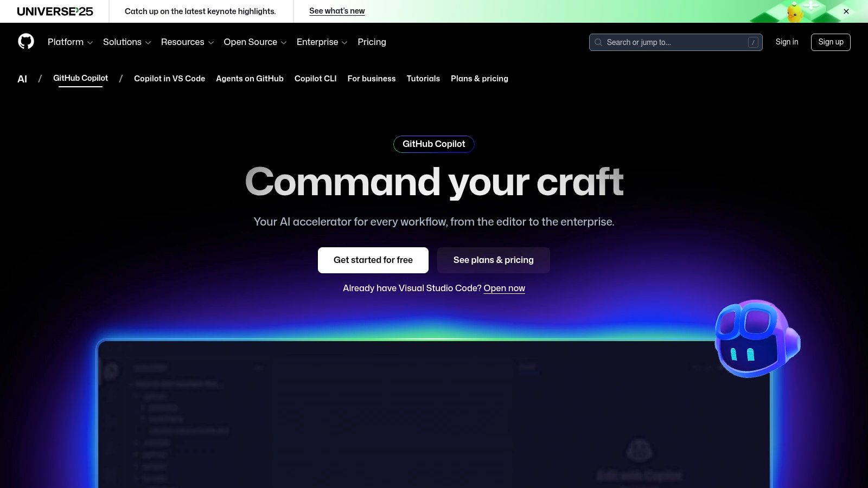Image resolution: width=868 pixels, height=488 pixels.
Task: Click the magnifying glass search icon
Action: click(598, 42)
